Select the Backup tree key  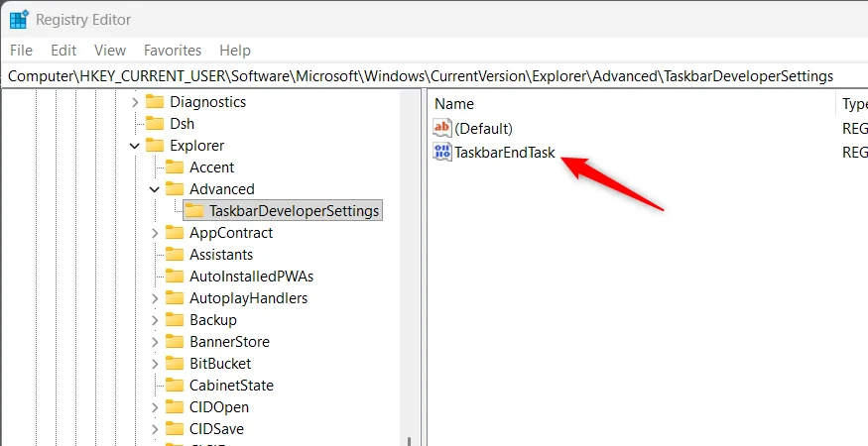point(213,320)
